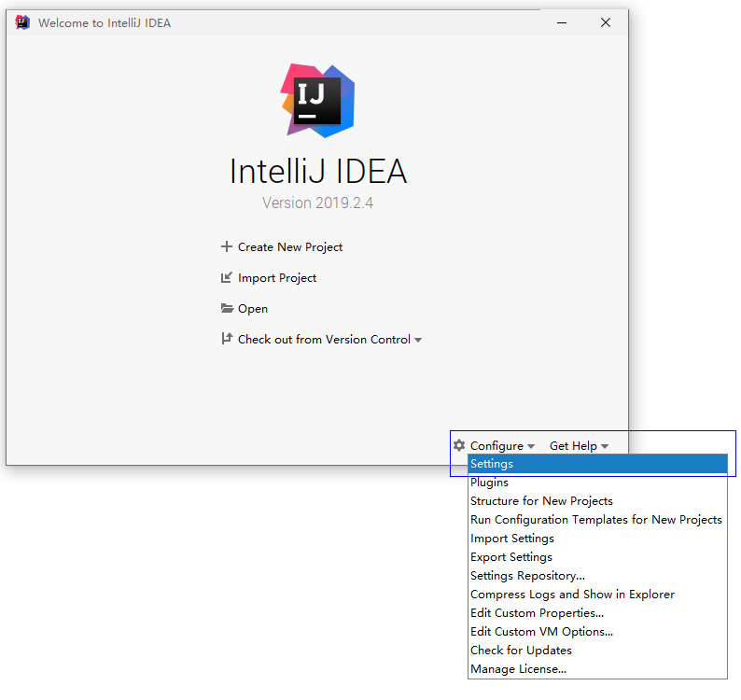The height and width of the screenshot is (700, 741).
Task: Click Import Settings menu entry
Action: [x=597, y=539]
